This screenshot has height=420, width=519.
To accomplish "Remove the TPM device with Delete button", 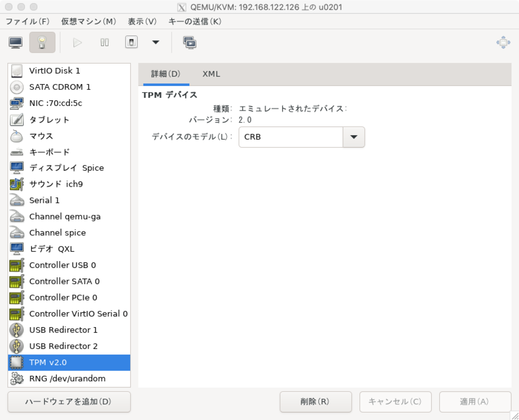I will (316, 402).
